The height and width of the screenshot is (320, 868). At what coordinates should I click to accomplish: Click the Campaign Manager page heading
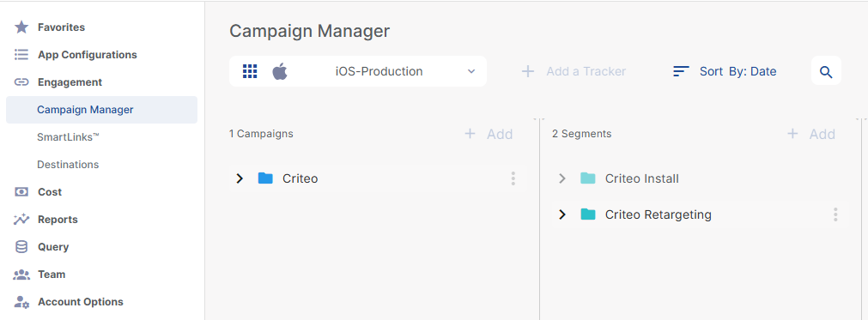309,31
